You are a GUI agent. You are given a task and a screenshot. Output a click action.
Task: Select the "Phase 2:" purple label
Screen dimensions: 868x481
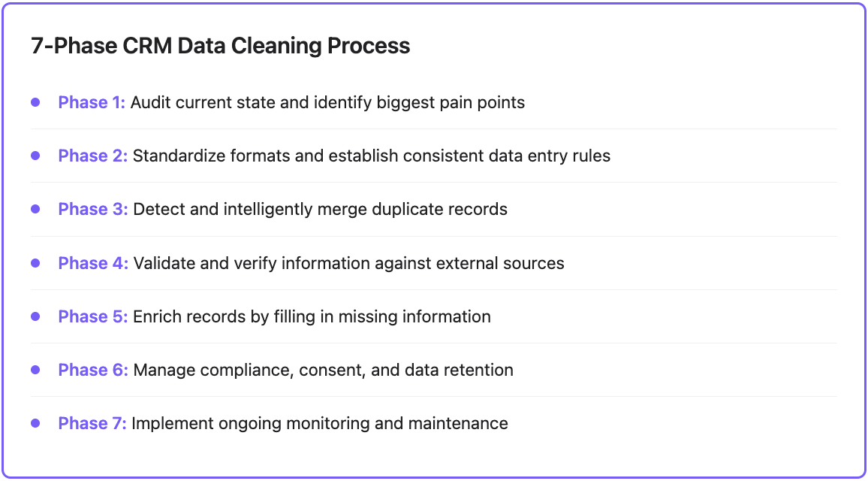93,156
